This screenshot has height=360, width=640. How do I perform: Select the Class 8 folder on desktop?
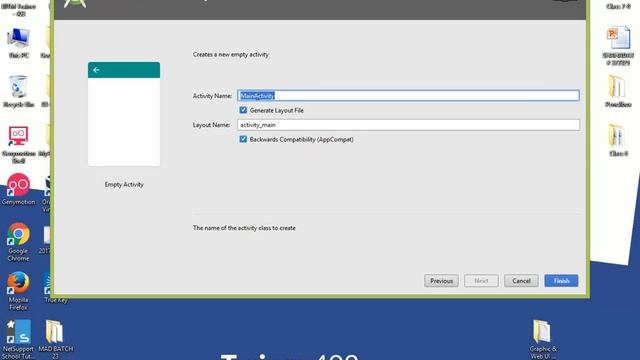pyautogui.click(x=618, y=140)
